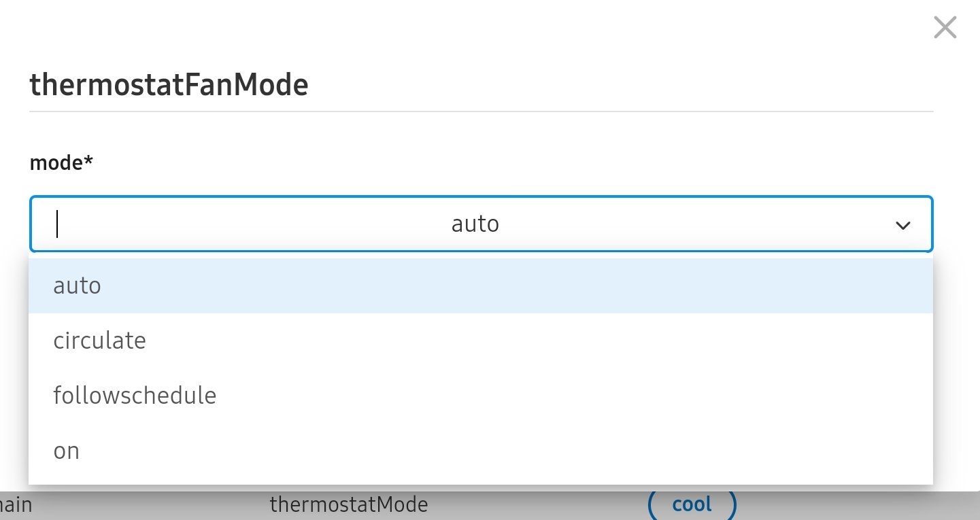Screen dimensions: 980x520
Task: Click the mode* field label
Action: pyautogui.click(x=61, y=163)
